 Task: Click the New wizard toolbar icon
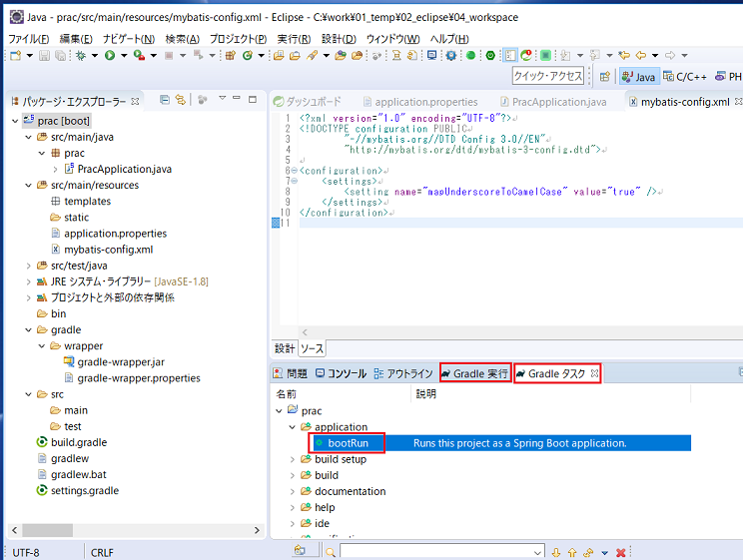click(16, 56)
